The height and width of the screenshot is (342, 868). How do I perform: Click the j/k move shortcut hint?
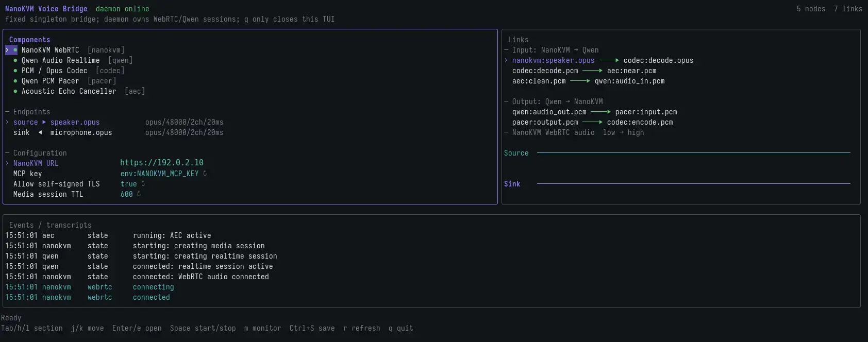tap(88, 328)
